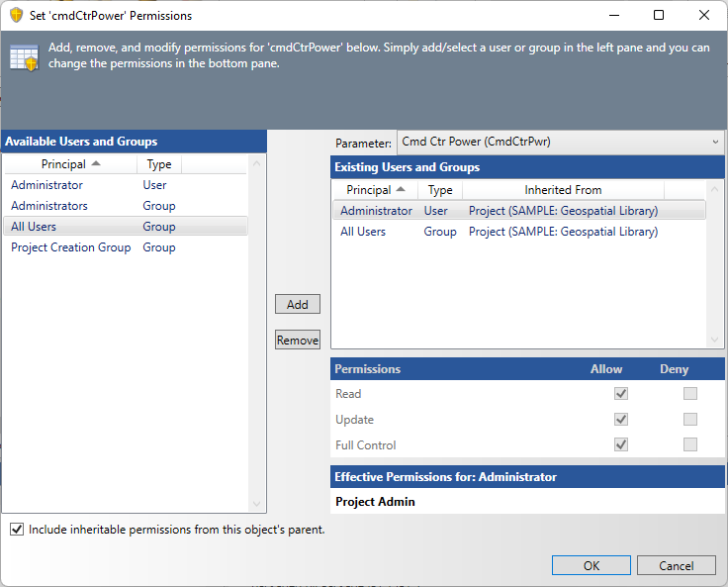
Task: Click the permissions table icon in the header
Action: click(24, 56)
